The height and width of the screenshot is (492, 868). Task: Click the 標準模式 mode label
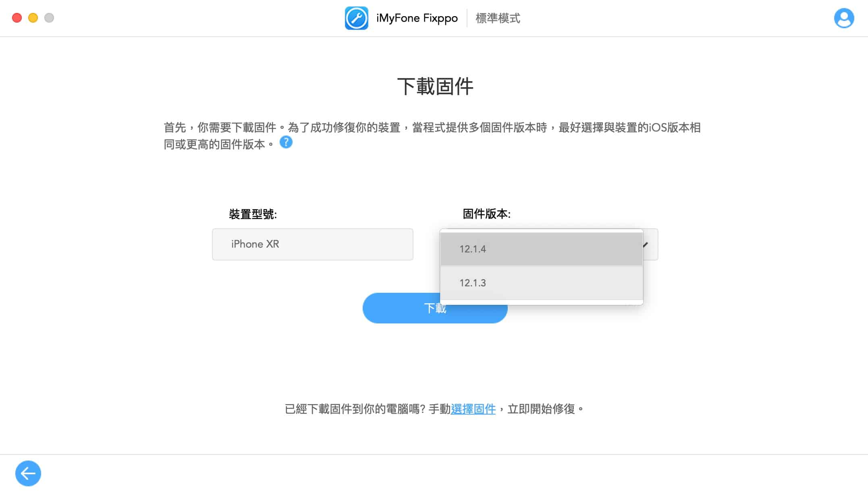tap(498, 18)
